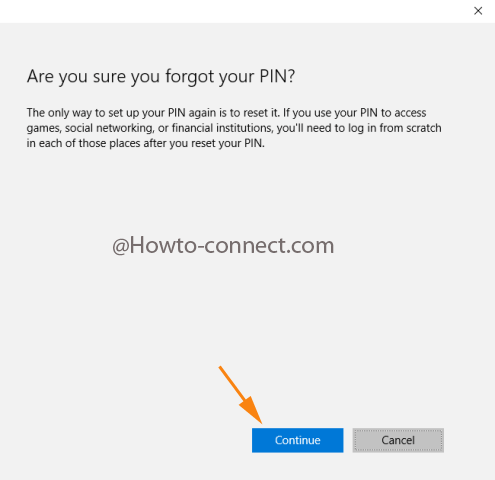Click the @Howto-connect.com watermark text
This screenshot has height=480, width=495.
click(x=223, y=246)
